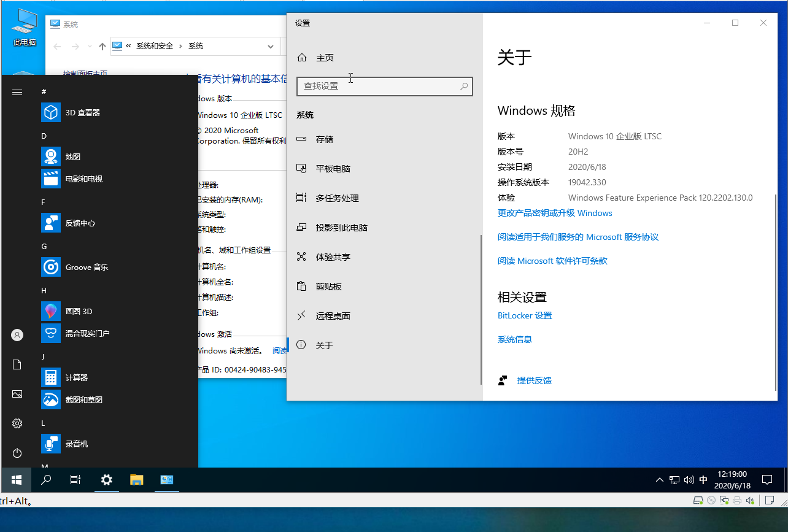
Task: Click user account icon in Start menu
Action: tap(17, 335)
